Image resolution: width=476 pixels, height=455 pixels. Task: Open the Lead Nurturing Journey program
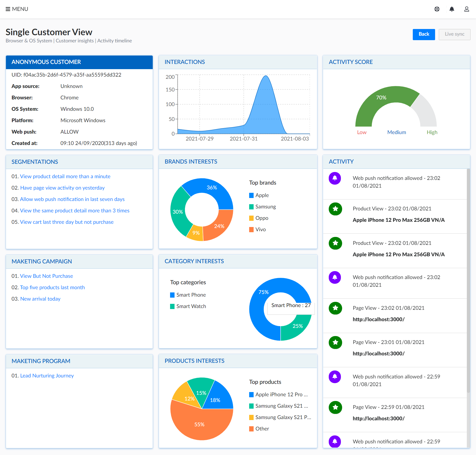click(x=47, y=376)
